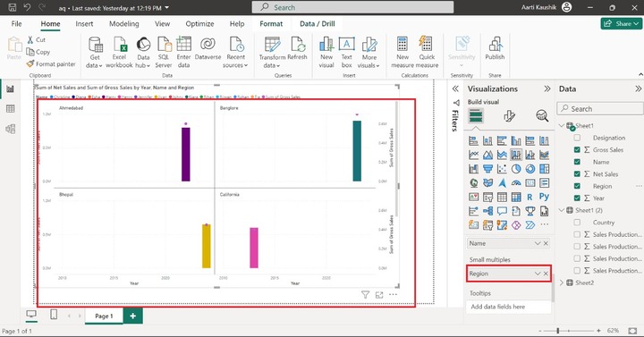Collapse the Visualizations pane with chevrons
The width and height of the screenshot is (644, 337).
click(x=547, y=88)
